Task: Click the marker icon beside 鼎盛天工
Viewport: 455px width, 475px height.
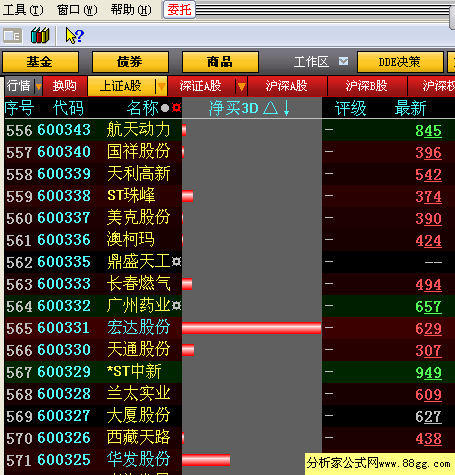Action: click(176, 261)
